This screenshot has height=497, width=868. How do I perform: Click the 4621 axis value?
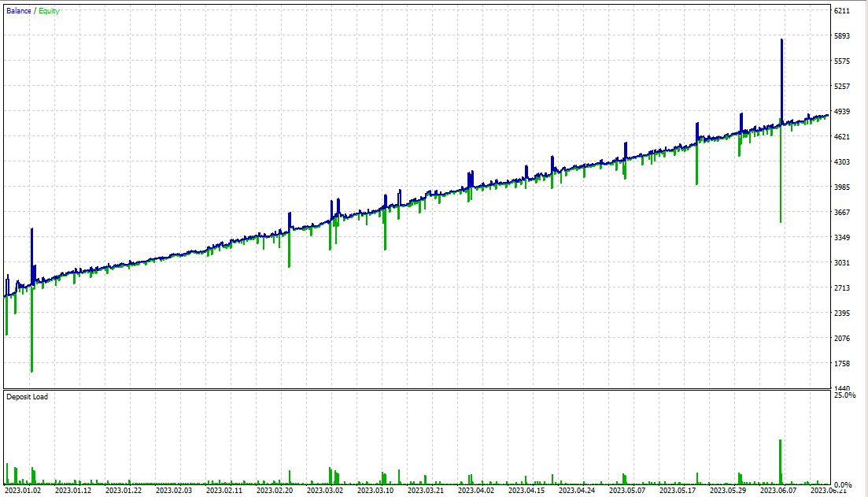pos(841,137)
